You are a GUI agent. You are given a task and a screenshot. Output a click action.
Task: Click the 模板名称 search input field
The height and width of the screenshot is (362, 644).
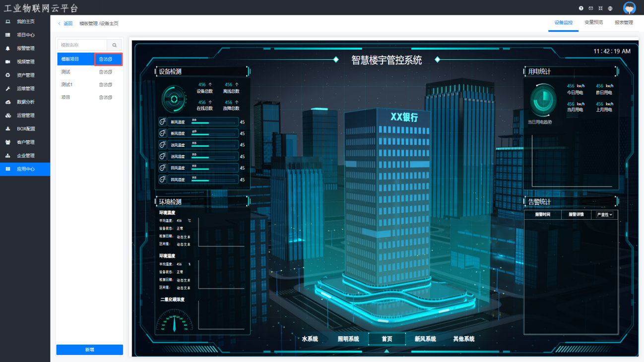pyautogui.click(x=82, y=45)
